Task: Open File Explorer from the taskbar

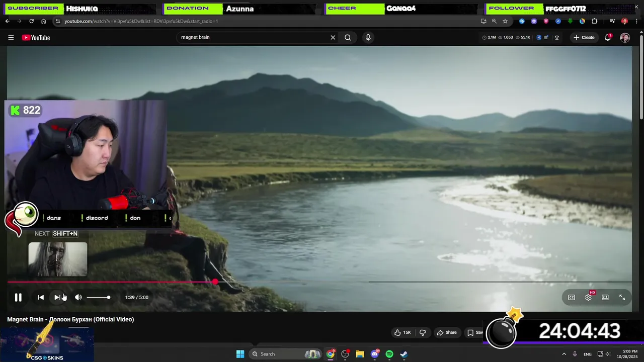Action: (x=360, y=354)
